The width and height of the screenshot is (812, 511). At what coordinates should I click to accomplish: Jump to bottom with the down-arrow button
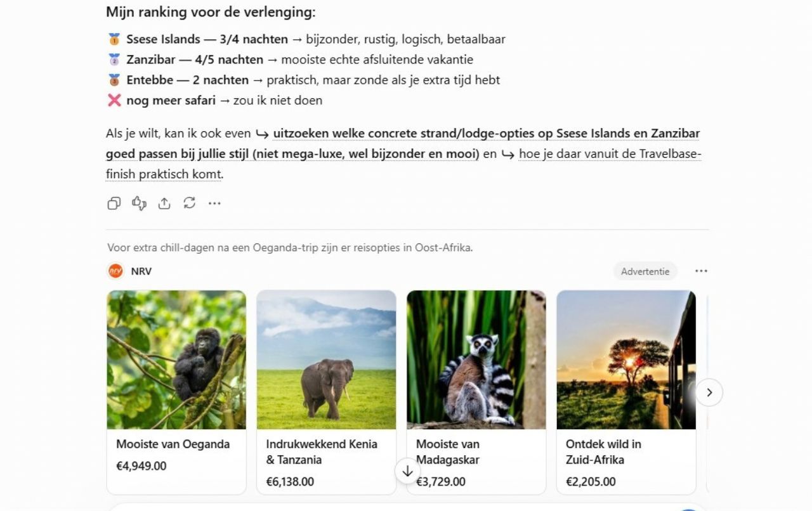407,472
